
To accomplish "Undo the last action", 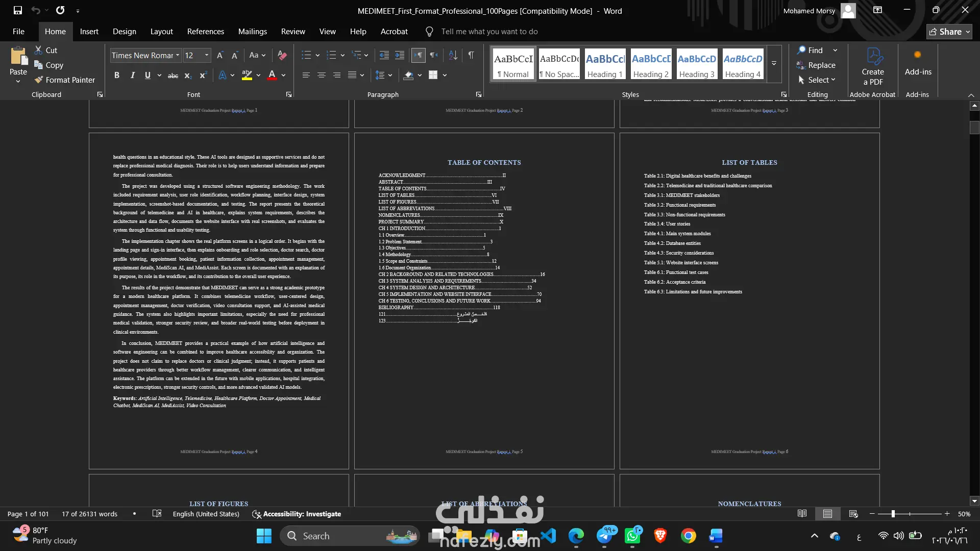I will (x=35, y=10).
